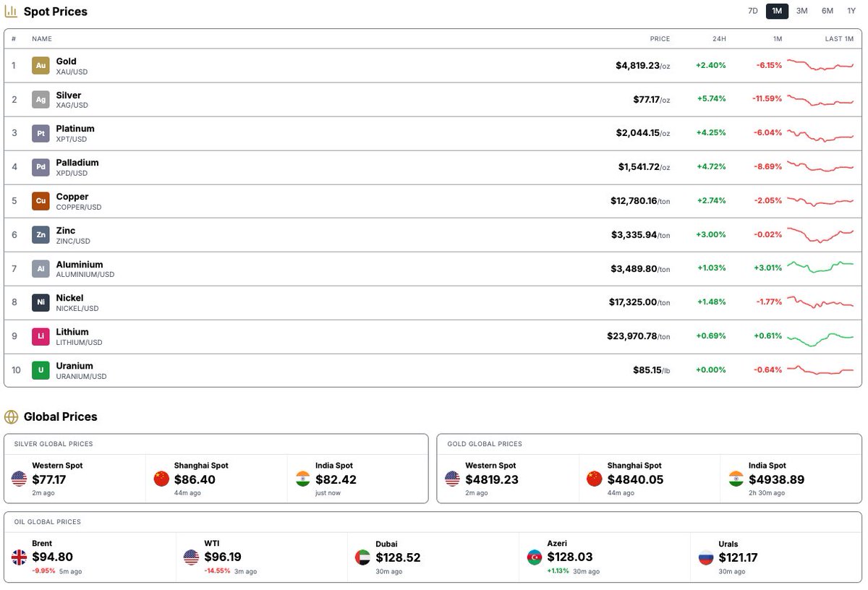Click the UAE flag beside Dubai
This screenshot has height=590, width=868.
pyautogui.click(x=363, y=557)
